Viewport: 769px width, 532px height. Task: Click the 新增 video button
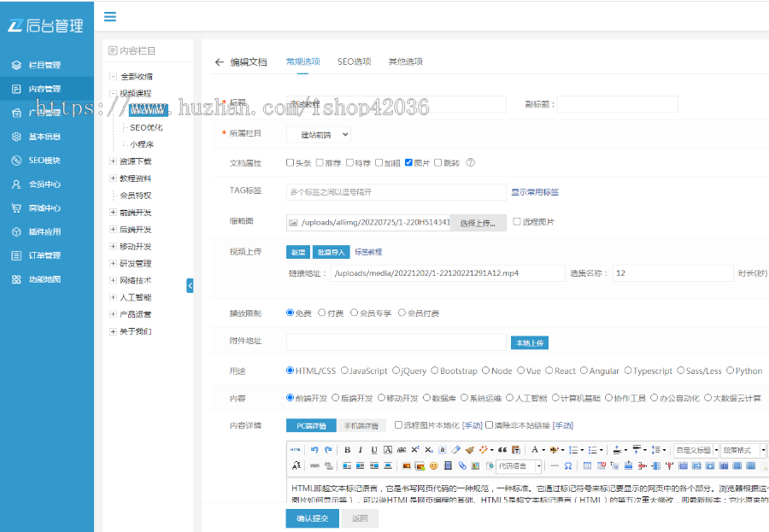tap(297, 252)
